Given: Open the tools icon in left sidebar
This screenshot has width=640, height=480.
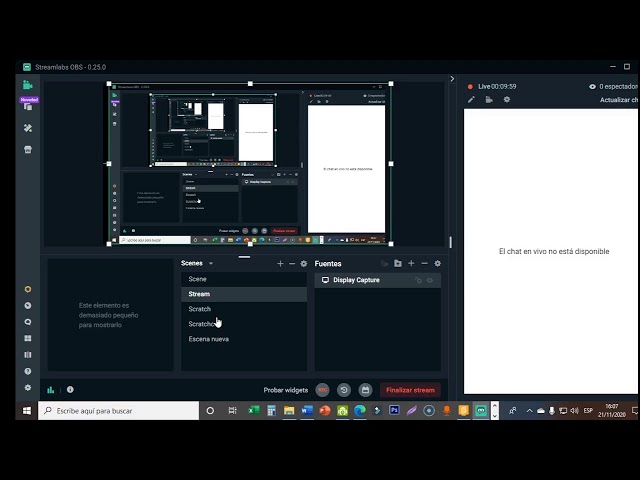Looking at the screenshot, I should tap(28, 128).
